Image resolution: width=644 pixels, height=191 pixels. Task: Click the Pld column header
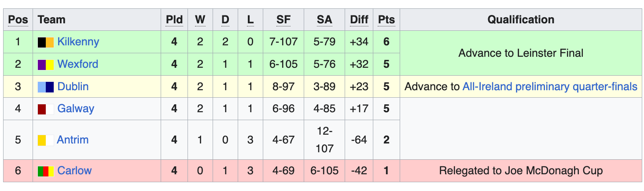(174, 20)
